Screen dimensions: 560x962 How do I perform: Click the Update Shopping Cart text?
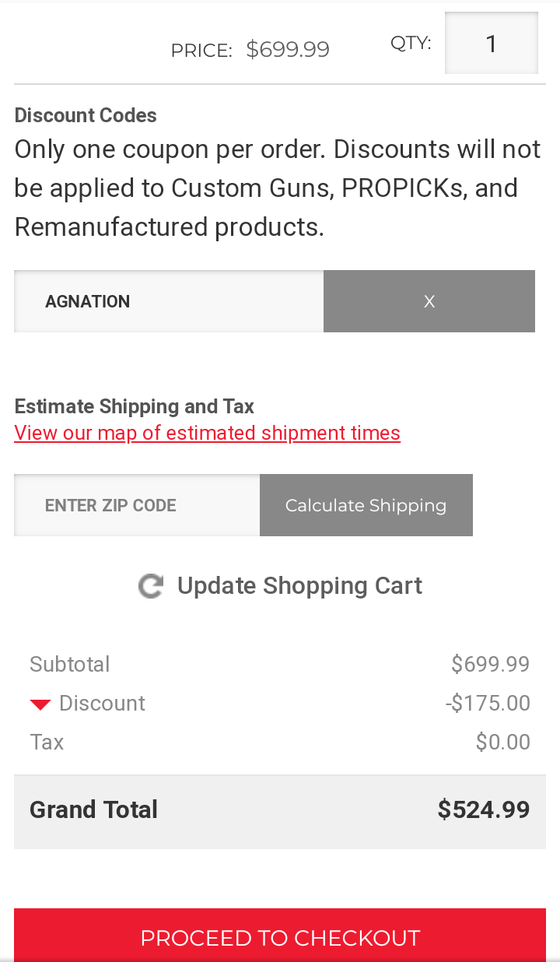click(x=299, y=586)
